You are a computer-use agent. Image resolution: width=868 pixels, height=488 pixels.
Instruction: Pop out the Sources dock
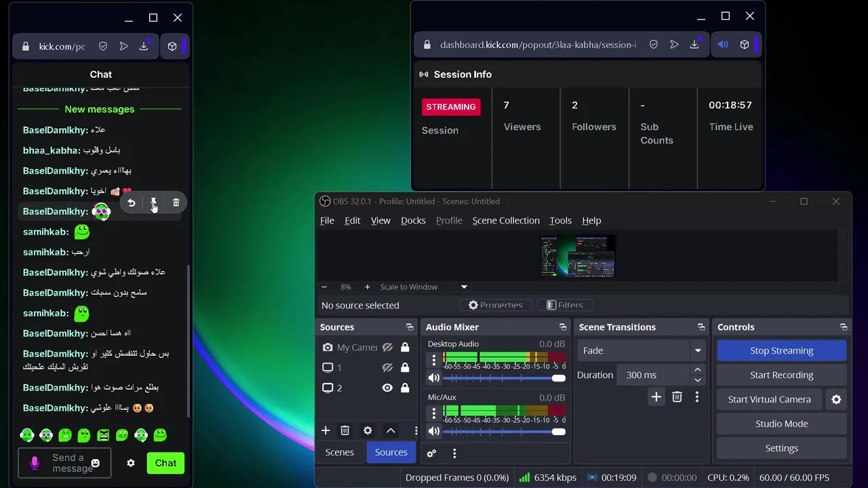point(410,327)
